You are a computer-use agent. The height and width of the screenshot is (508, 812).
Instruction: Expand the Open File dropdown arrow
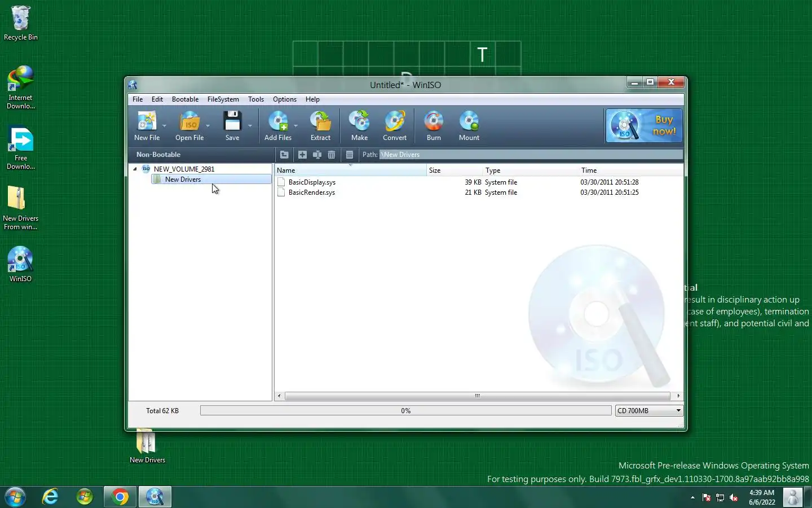[x=208, y=126]
